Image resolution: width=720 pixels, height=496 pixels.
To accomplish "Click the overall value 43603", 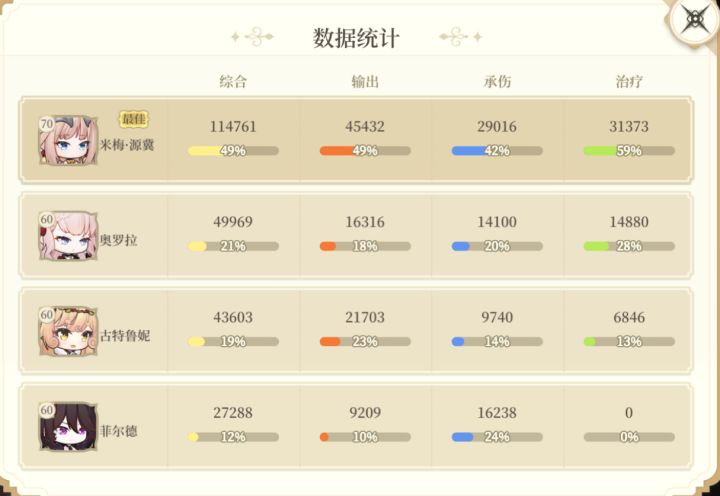I will [x=233, y=317].
